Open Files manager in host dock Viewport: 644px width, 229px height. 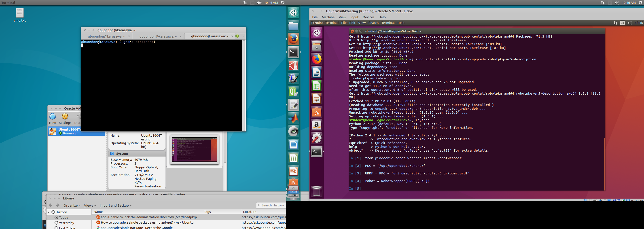(294, 26)
